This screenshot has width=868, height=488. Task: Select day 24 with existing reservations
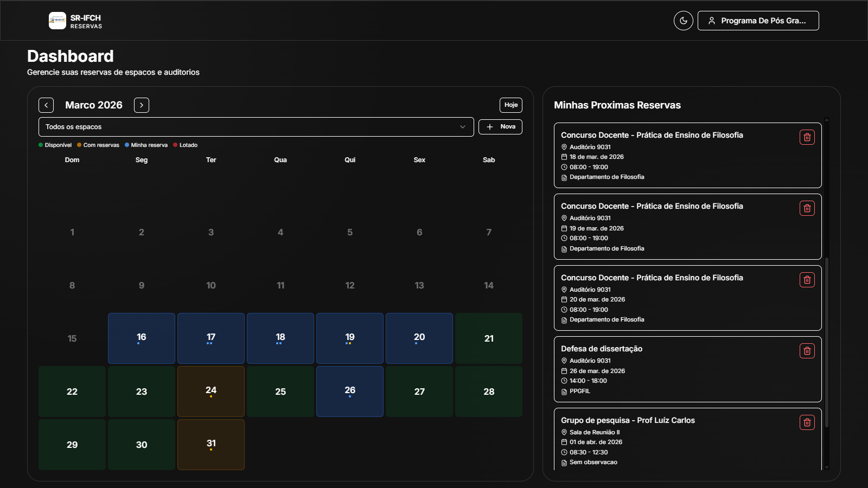pos(211,391)
